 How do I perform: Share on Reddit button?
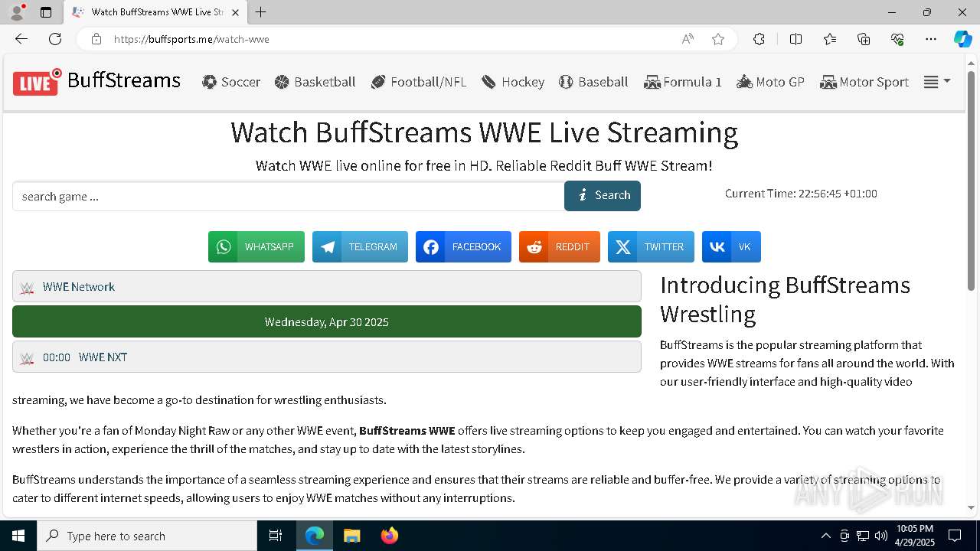coord(560,247)
